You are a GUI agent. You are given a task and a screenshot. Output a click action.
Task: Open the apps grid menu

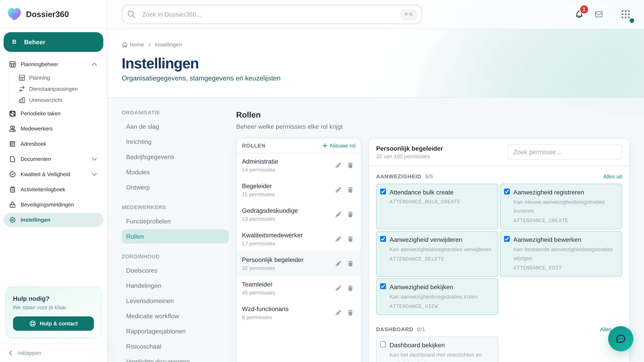coord(625,14)
